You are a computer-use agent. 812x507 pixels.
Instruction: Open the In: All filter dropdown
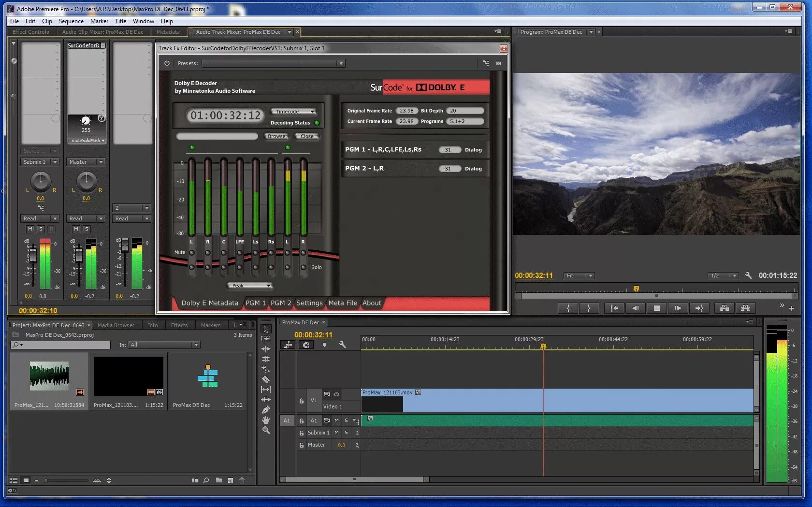pyautogui.click(x=163, y=345)
